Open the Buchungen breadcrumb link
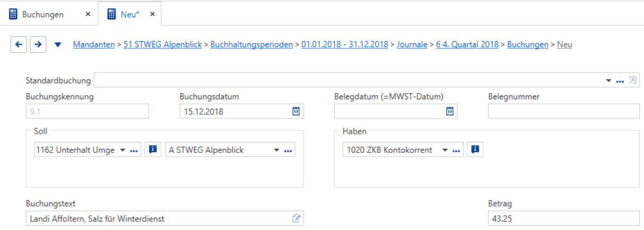 (528, 45)
